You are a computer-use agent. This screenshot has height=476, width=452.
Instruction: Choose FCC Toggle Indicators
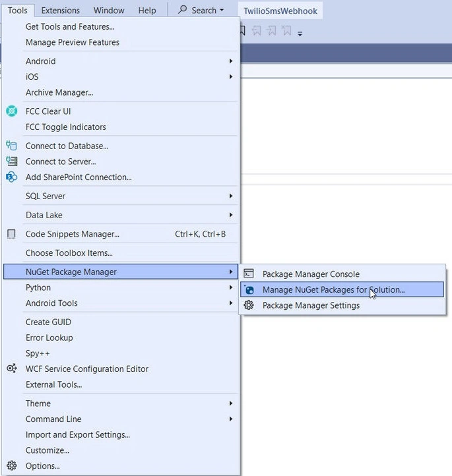click(x=120, y=127)
